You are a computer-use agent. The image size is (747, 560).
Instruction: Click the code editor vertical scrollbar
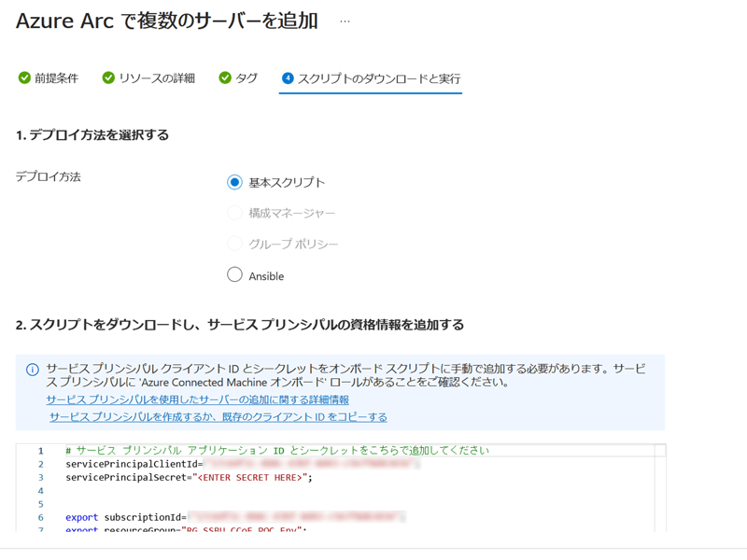point(660,487)
